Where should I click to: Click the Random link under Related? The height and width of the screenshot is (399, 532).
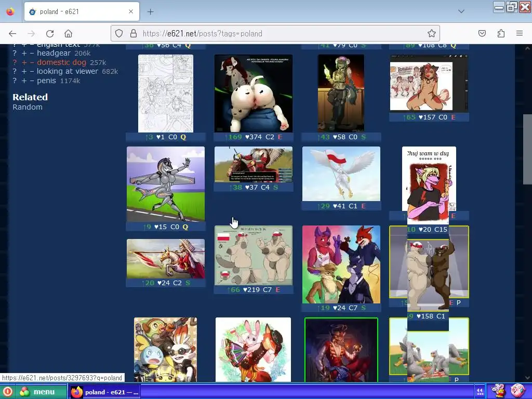(28, 107)
